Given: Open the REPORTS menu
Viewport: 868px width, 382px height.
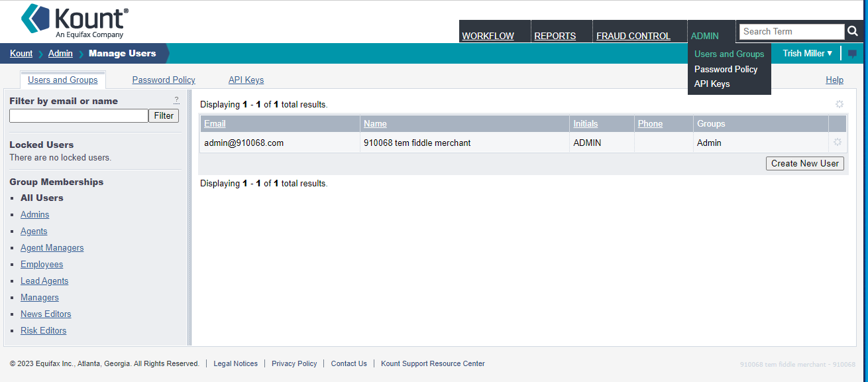Looking at the screenshot, I should click(555, 36).
